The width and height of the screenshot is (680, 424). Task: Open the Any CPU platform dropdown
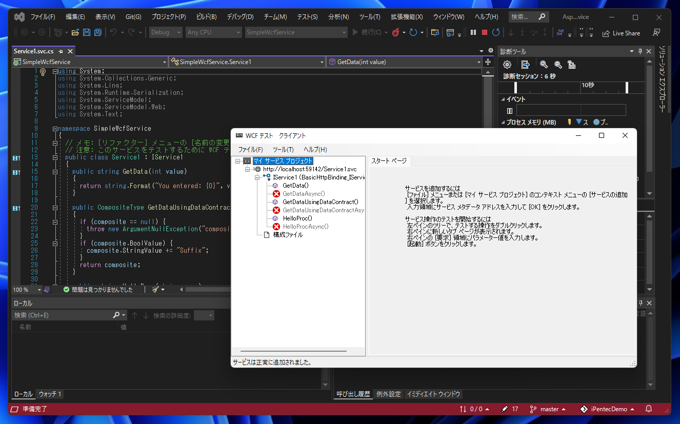click(213, 33)
